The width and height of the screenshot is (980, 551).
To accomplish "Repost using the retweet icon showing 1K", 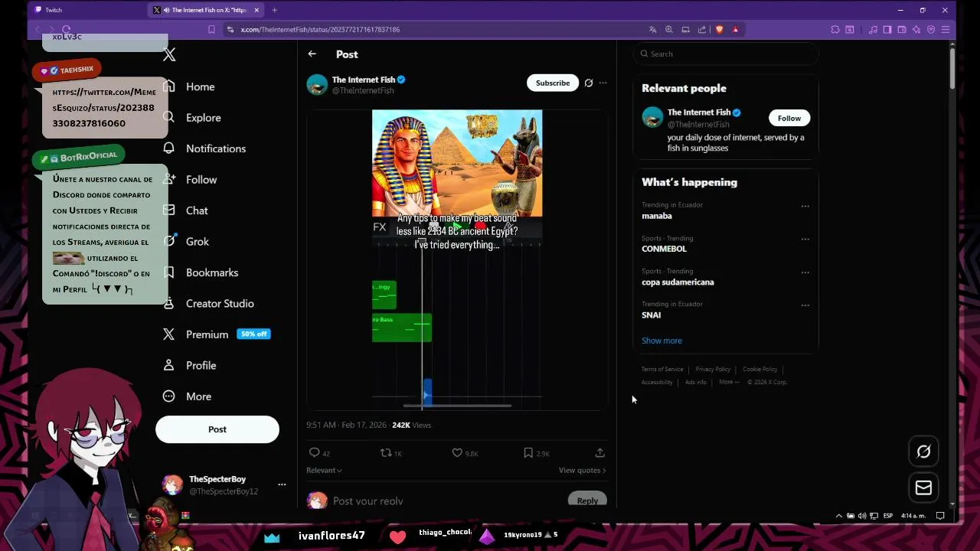I will click(386, 453).
